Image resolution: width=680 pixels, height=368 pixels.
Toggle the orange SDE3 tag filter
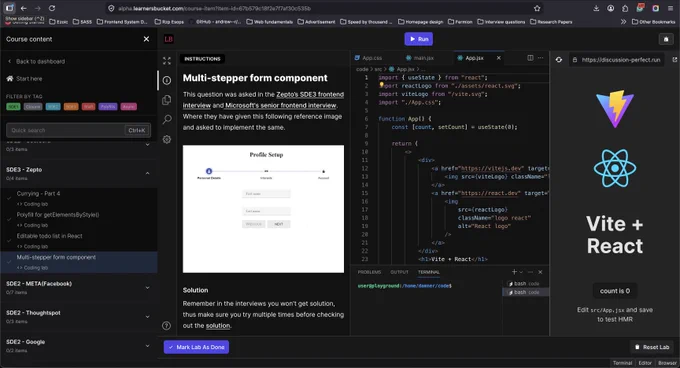pos(71,107)
